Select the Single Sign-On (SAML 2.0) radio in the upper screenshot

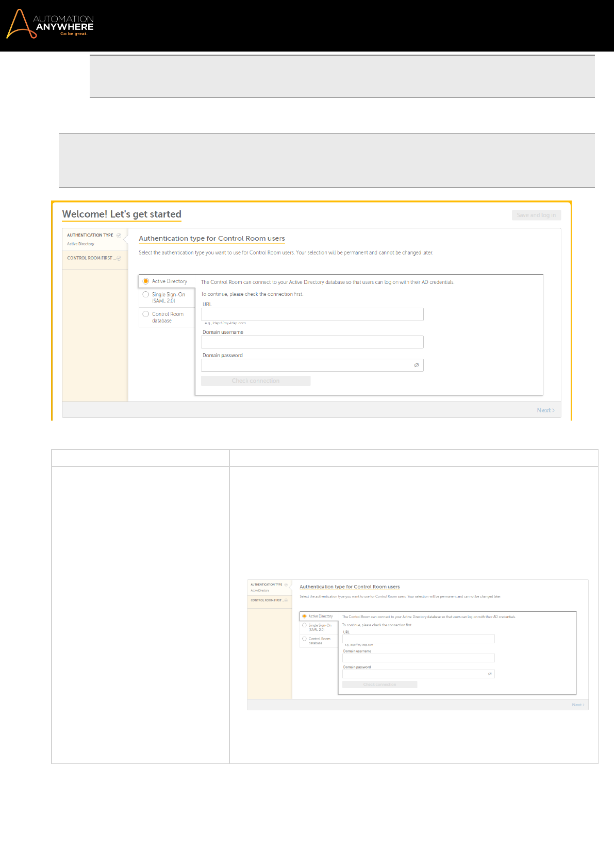[146, 295]
